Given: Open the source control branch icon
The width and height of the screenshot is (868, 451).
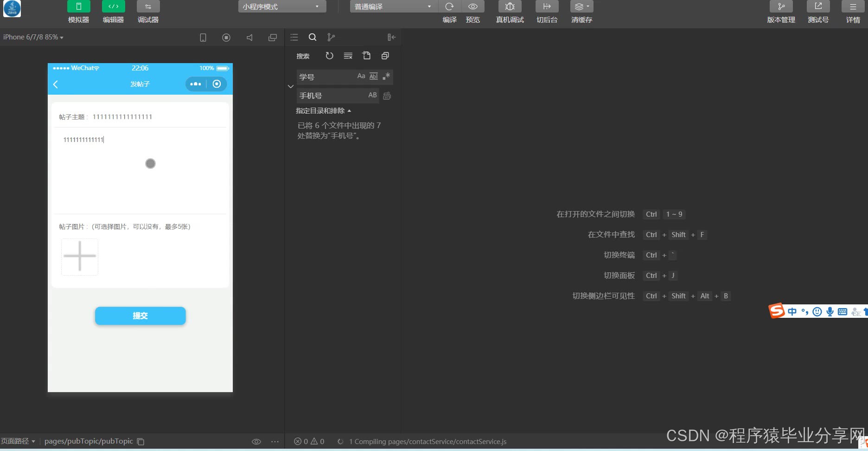Looking at the screenshot, I should (331, 37).
